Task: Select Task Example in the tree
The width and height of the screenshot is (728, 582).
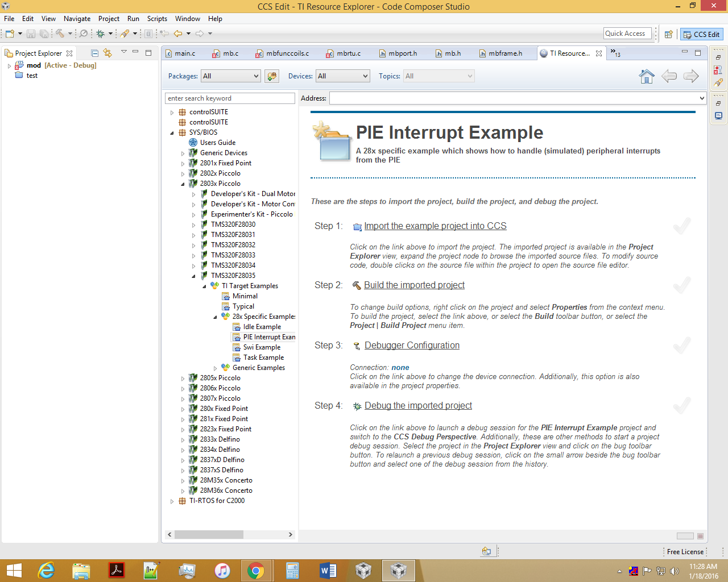Action: coord(263,357)
